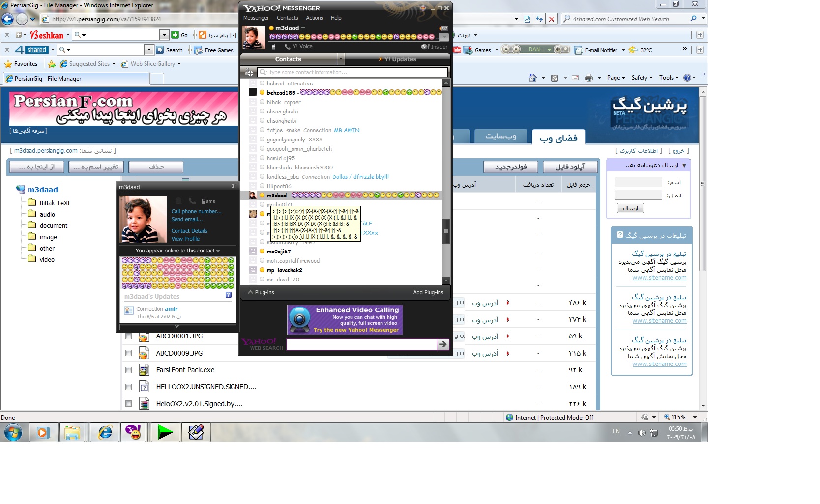Click the weather sun icon showing 32°C
The width and height of the screenshot is (820, 504).
(x=632, y=50)
